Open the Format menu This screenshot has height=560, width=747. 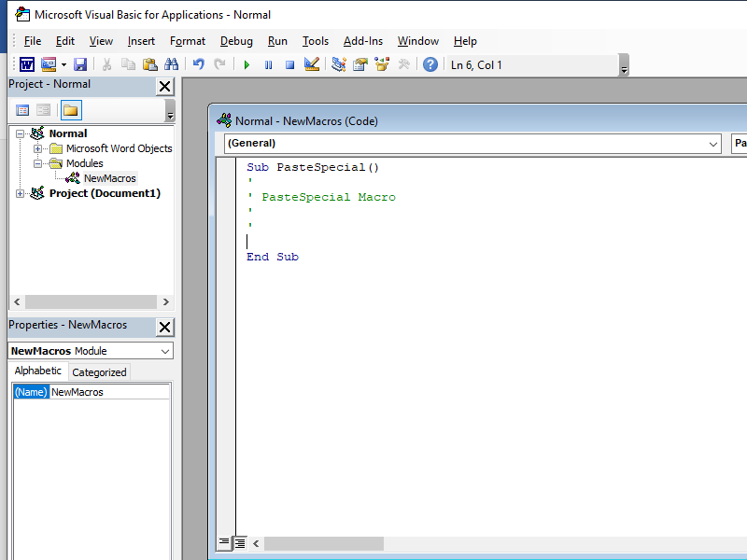188,41
